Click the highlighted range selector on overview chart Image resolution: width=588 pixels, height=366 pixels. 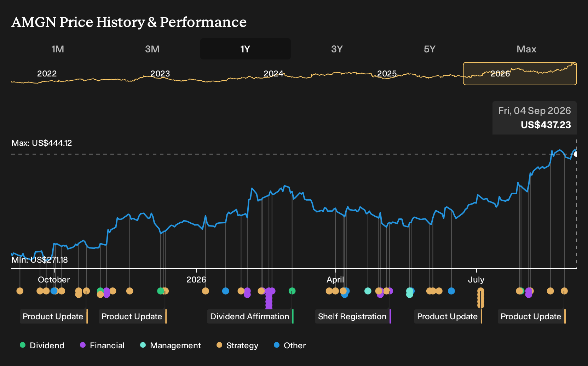coord(520,74)
